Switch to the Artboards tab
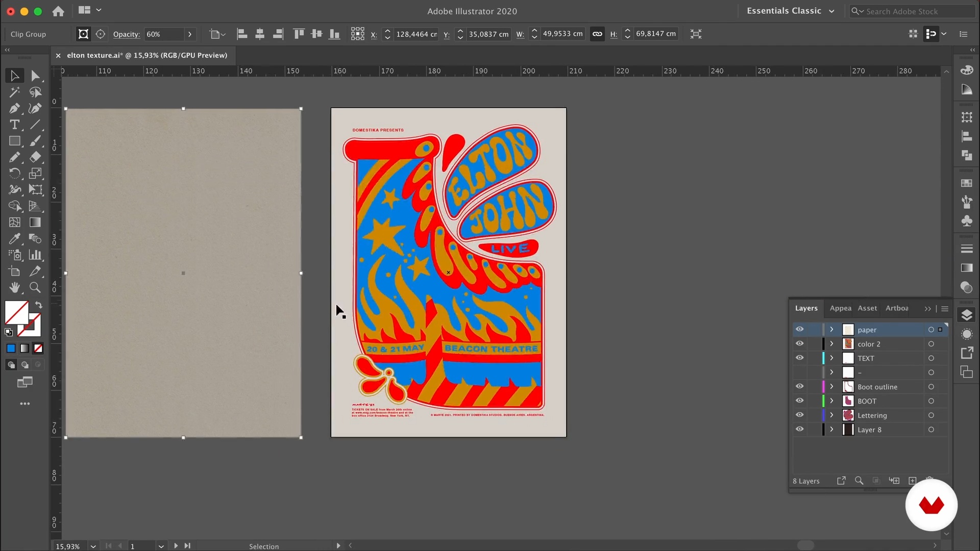The image size is (980, 551). [897, 308]
